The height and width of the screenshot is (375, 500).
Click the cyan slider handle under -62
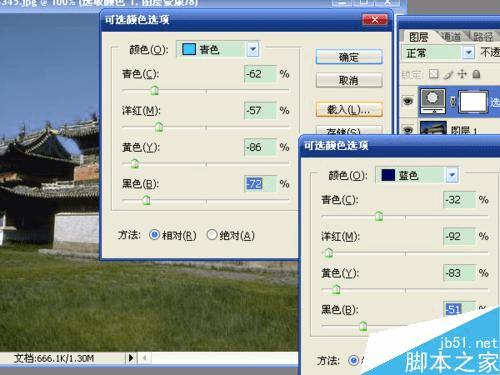coord(155,90)
